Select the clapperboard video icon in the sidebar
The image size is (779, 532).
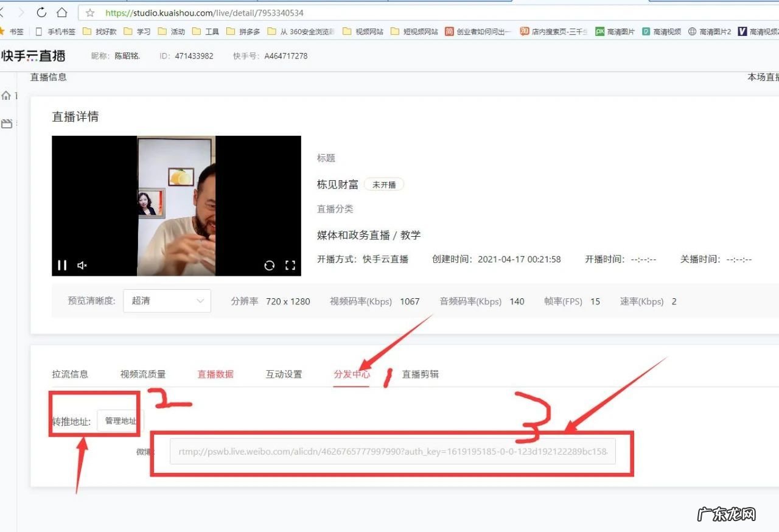pos(6,123)
